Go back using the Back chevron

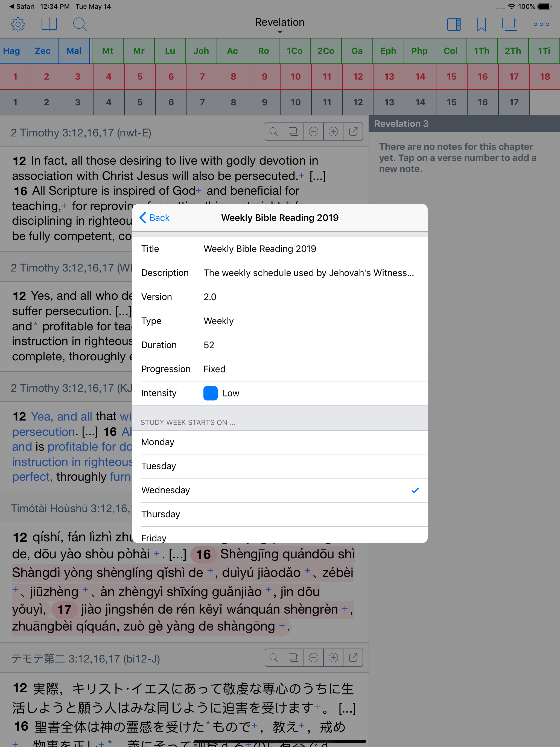[x=155, y=218]
